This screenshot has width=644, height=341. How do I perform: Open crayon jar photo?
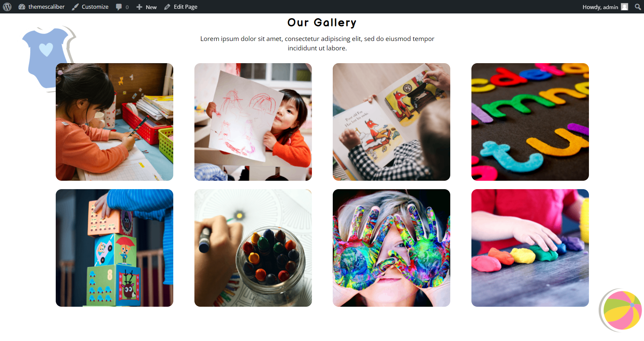coord(253,248)
